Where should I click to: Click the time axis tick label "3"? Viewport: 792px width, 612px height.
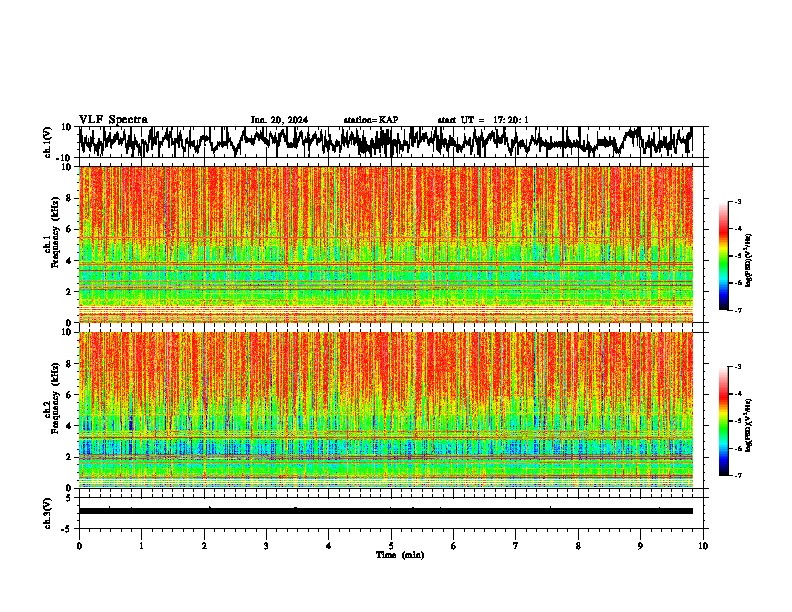[266, 546]
